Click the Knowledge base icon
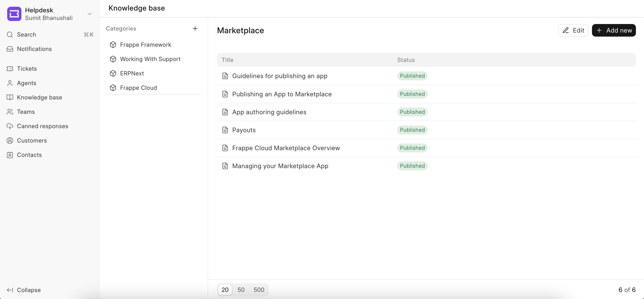 click(x=10, y=97)
